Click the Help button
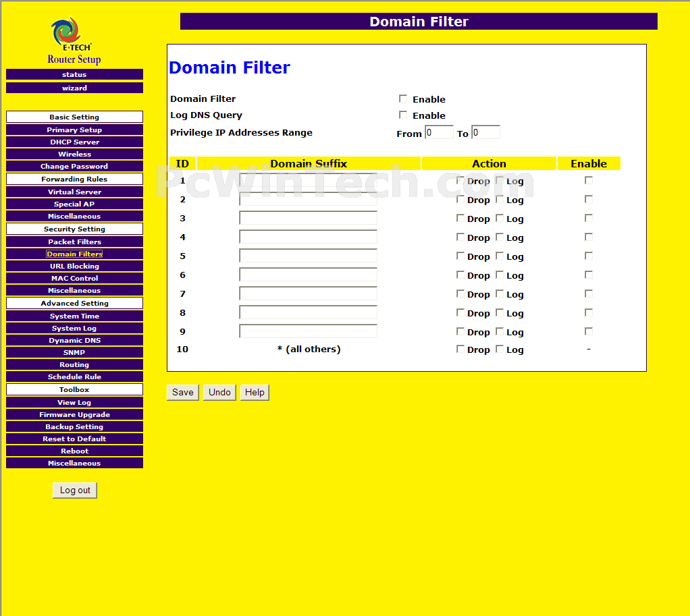Image resolution: width=690 pixels, height=616 pixels. point(255,392)
